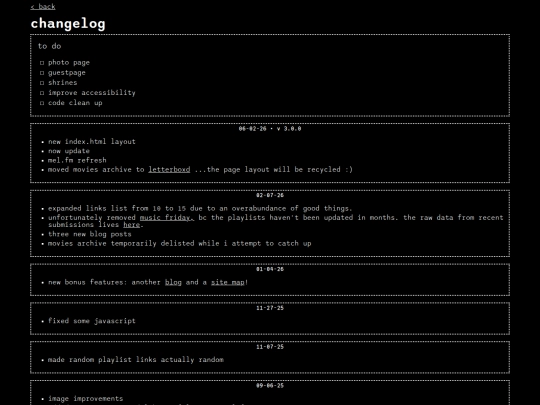This screenshot has width=540, height=405.
Task: Open the 'blog' link
Action: tap(173, 282)
